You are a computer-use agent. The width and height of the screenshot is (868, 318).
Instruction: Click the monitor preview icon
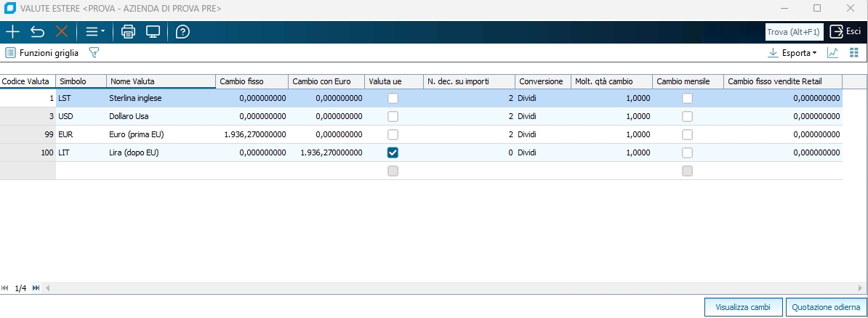tap(153, 31)
